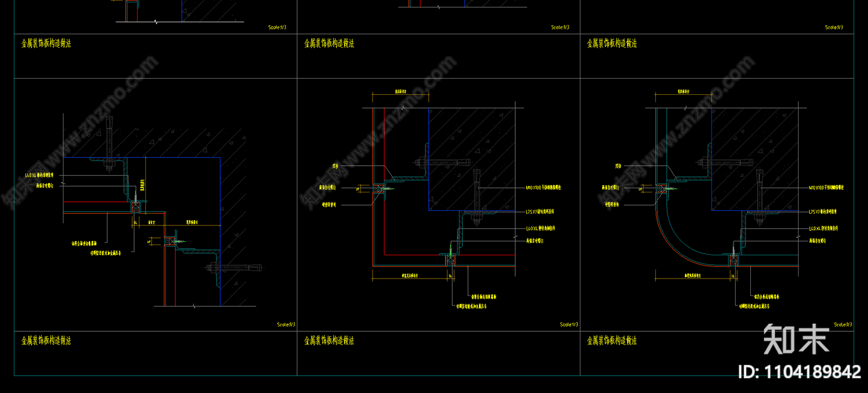Select the horizontal anchor bolt in the square-corner detail
Image resolution: width=868 pixels, height=393 pixels.
click(x=442, y=162)
